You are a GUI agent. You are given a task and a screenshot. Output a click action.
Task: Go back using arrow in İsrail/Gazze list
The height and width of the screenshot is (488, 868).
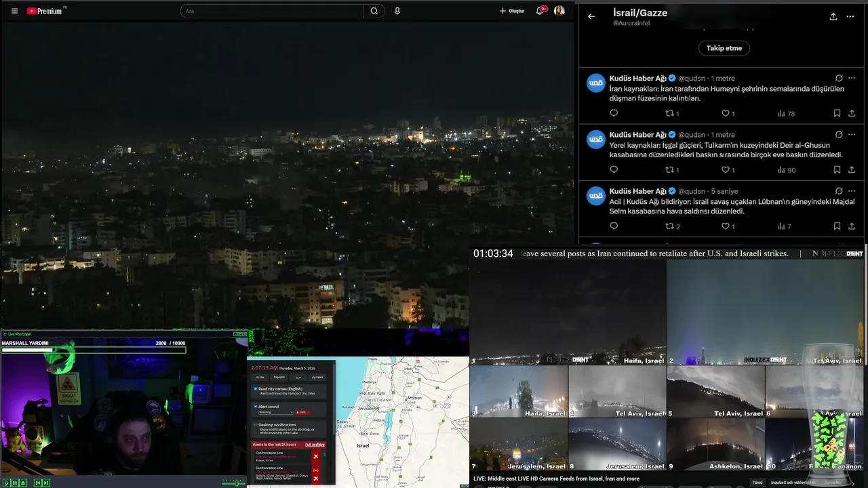pos(591,17)
